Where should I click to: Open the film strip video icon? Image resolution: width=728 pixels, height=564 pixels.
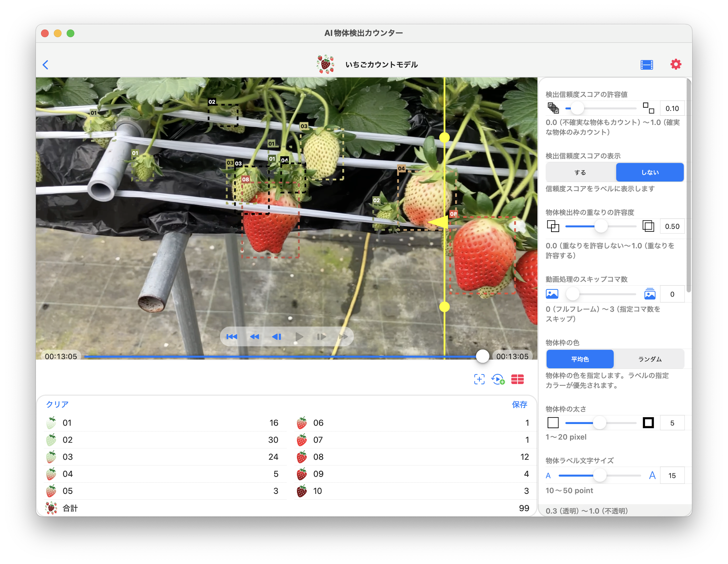click(x=646, y=65)
